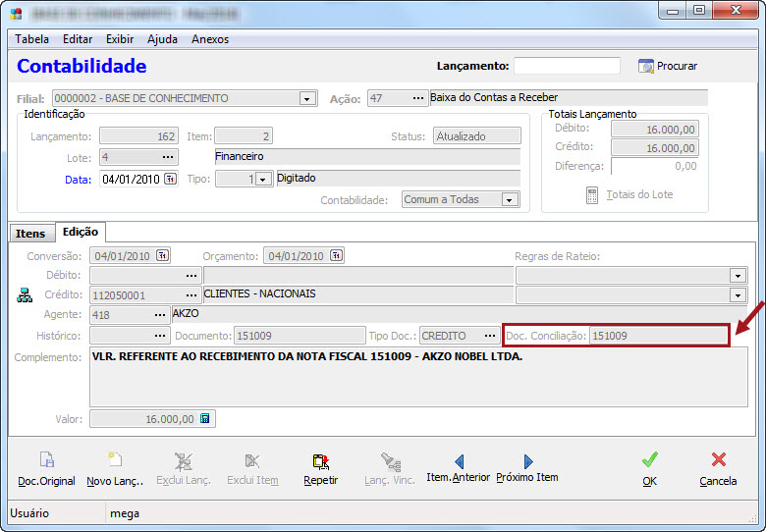Switch to the Itens tab
The height and width of the screenshot is (532, 766).
30,234
